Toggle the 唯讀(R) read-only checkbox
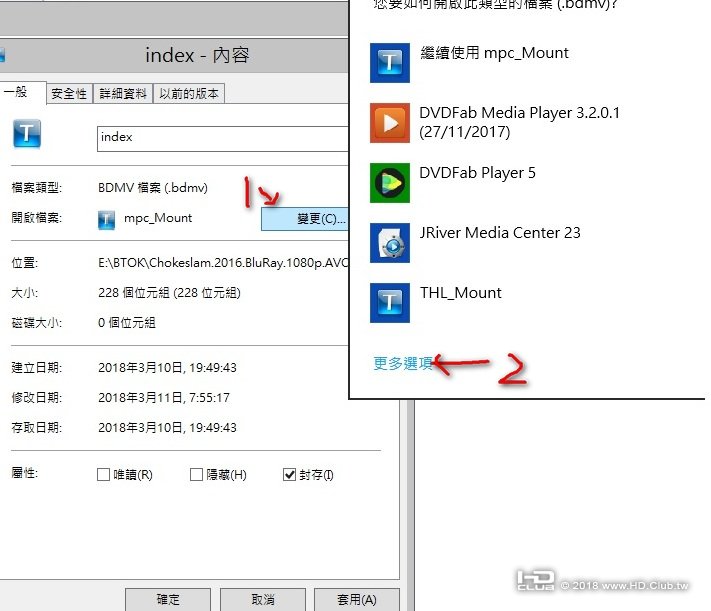The width and height of the screenshot is (711, 611). [x=103, y=474]
